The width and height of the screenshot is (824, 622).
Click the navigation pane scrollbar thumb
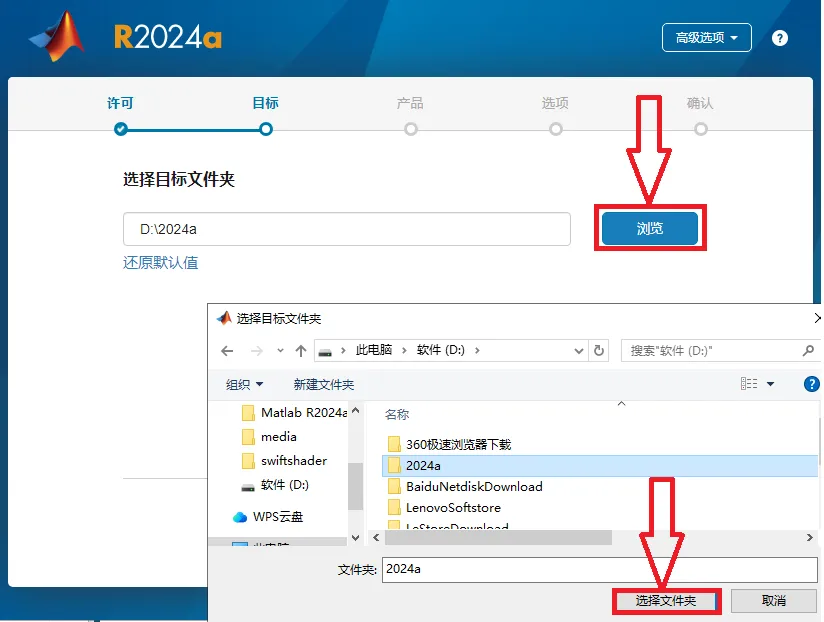click(x=355, y=486)
